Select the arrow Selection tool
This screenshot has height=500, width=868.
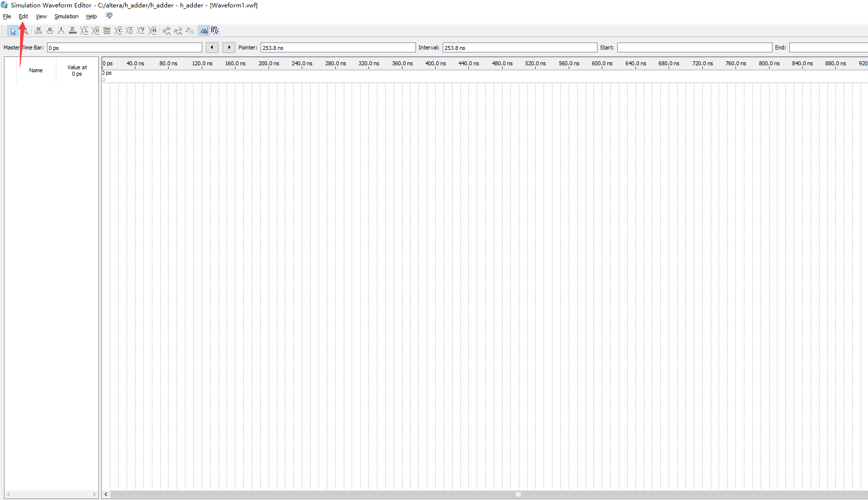(x=13, y=31)
